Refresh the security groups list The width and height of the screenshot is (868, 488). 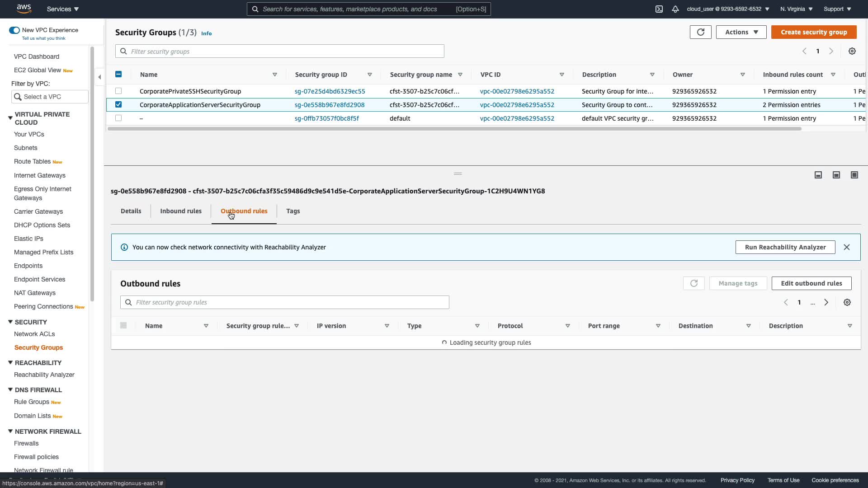(x=700, y=32)
